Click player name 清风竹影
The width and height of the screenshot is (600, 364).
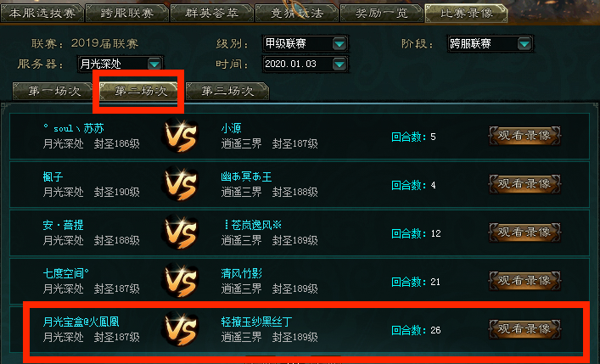coord(242,273)
